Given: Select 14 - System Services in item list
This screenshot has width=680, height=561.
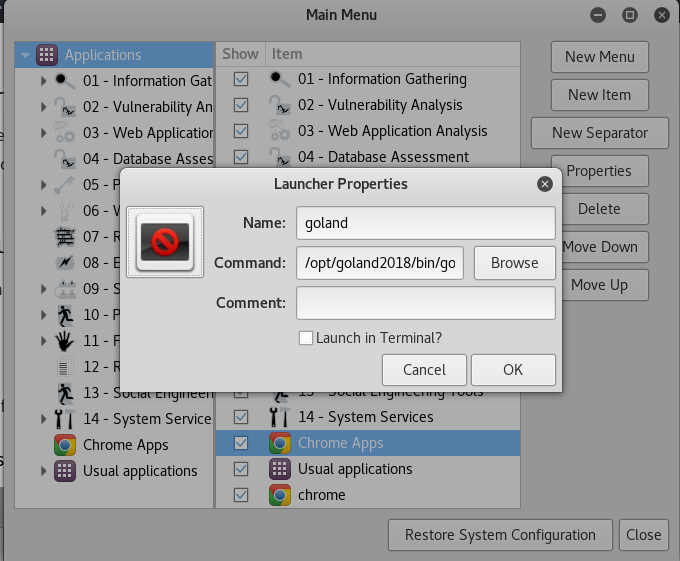Looking at the screenshot, I should (x=365, y=417).
